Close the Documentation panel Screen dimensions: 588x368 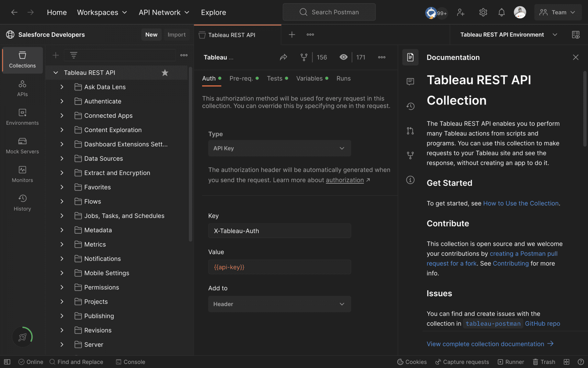coord(576,57)
